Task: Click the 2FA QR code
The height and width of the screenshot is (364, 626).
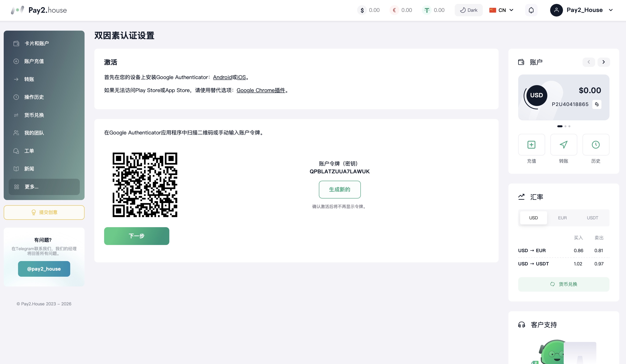Action: [145, 185]
